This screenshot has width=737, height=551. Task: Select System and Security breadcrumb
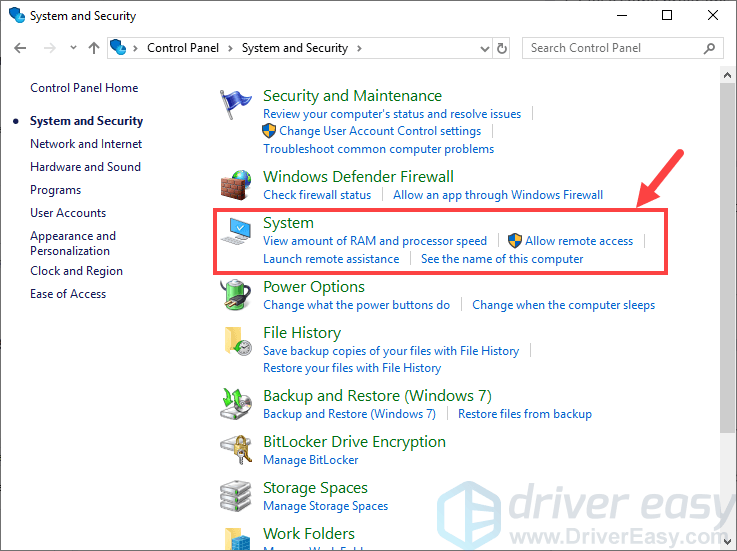click(295, 48)
